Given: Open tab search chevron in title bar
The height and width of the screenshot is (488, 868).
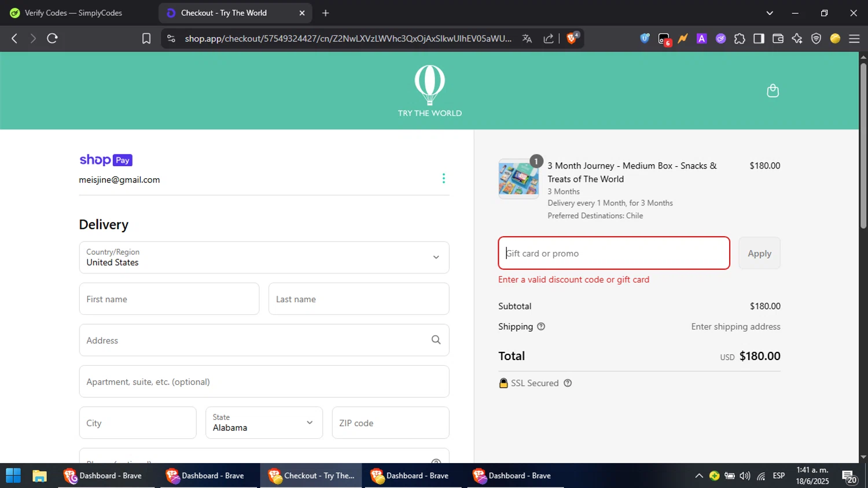Looking at the screenshot, I should coord(769,13).
